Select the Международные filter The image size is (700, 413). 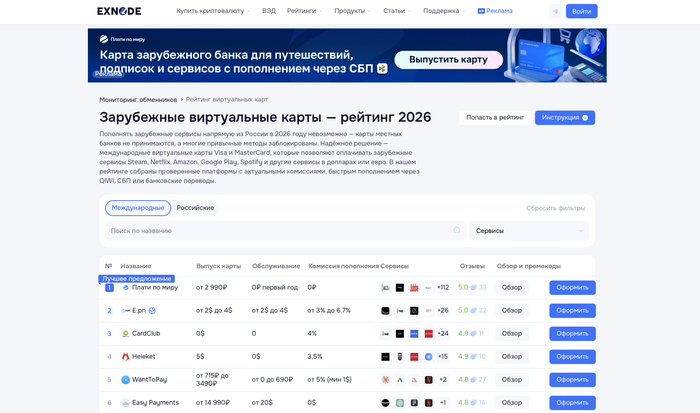(136, 207)
